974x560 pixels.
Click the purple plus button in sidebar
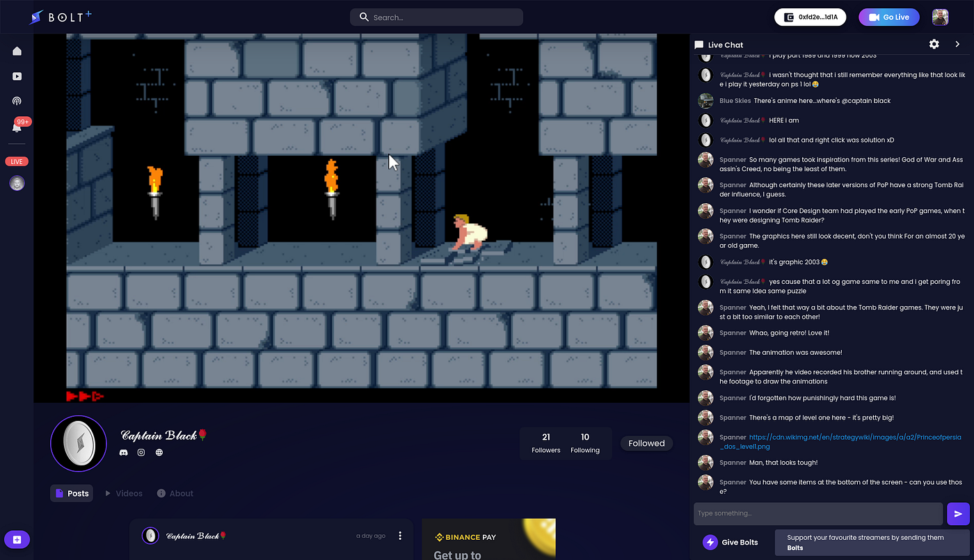pos(17,540)
